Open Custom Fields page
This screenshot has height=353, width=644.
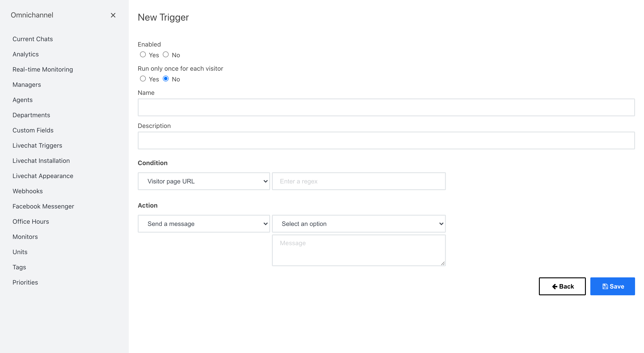(x=33, y=130)
